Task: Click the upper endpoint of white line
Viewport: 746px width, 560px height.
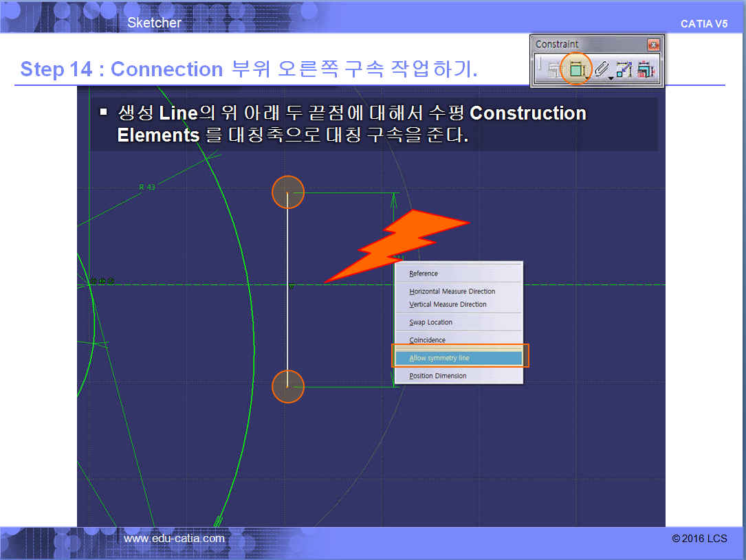Action: [287, 192]
